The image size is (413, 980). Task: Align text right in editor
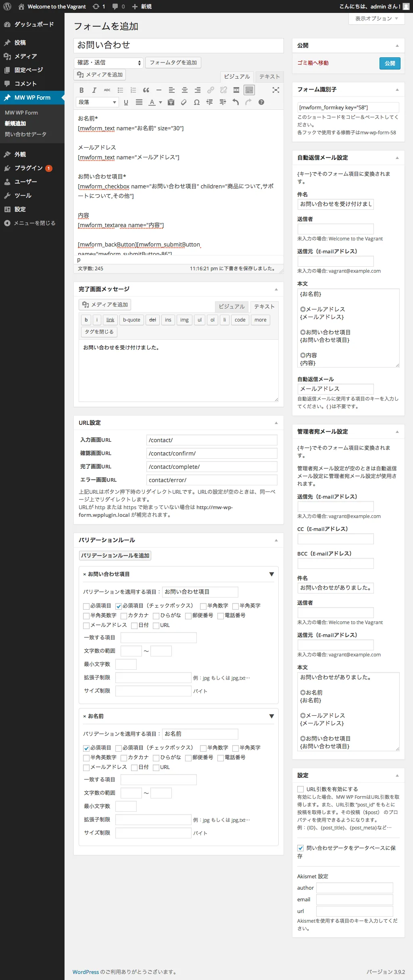pyautogui.click(x=198, y=90)
